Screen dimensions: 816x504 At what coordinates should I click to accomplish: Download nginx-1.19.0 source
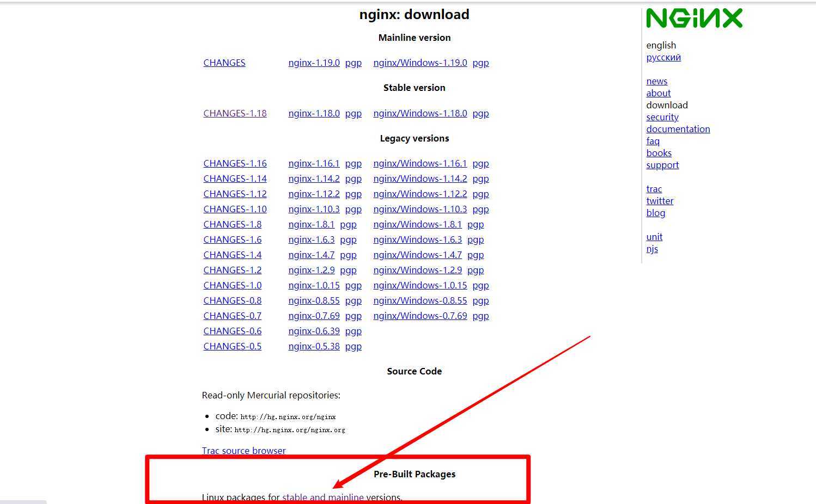point(314,63)
